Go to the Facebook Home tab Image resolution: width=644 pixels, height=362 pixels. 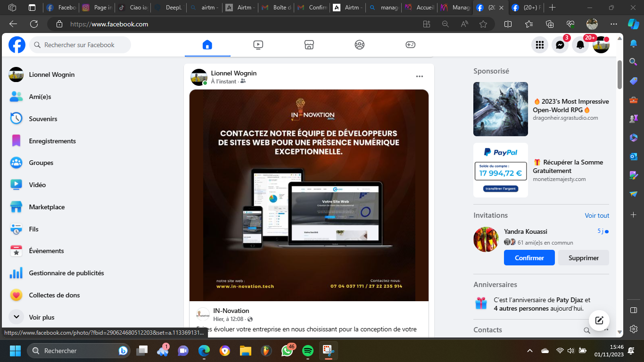click(x=207, y=45)
